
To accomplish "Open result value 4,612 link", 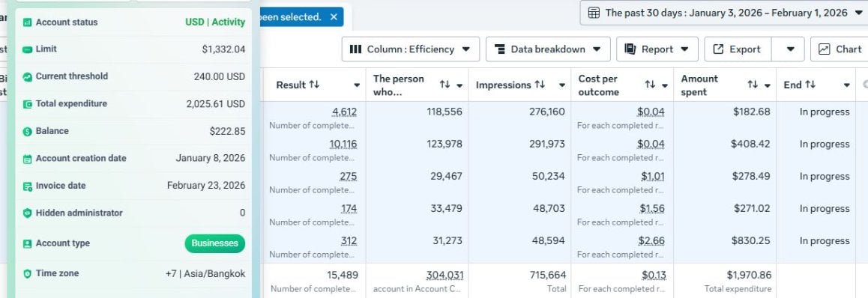I will (344, 112).
